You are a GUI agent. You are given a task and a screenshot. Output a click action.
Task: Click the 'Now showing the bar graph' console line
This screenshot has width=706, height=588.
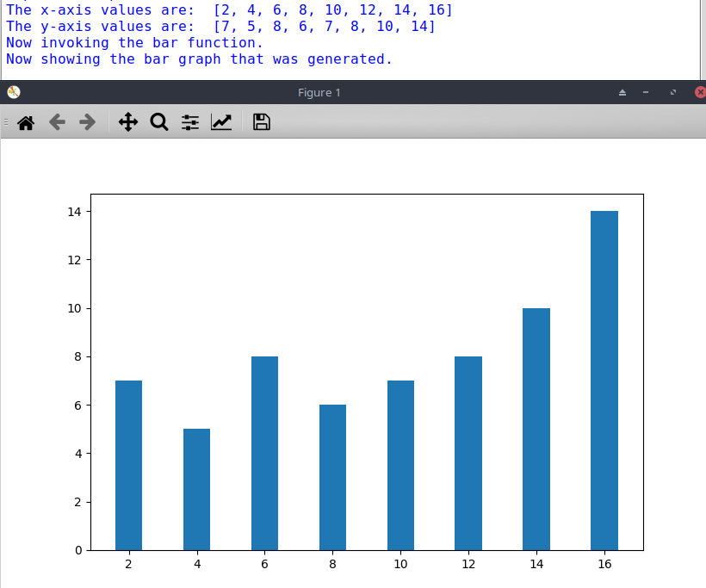pyautogui.click(x=199, y=59)
